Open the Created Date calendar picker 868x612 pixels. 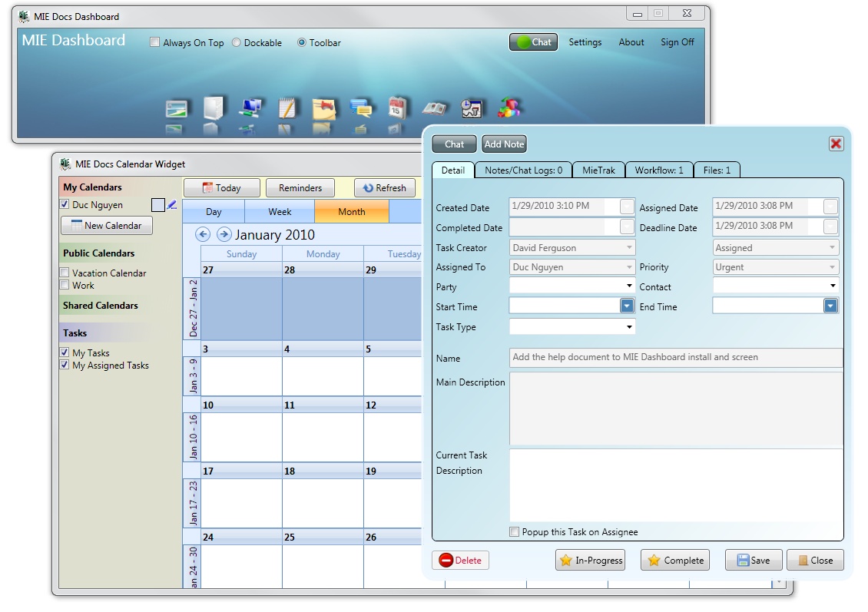627,207
